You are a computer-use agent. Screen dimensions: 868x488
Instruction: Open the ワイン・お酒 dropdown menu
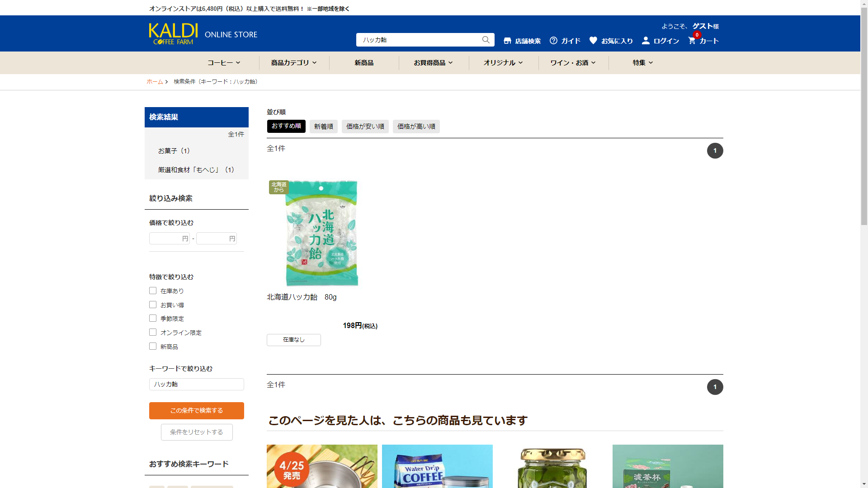(573, 63)
